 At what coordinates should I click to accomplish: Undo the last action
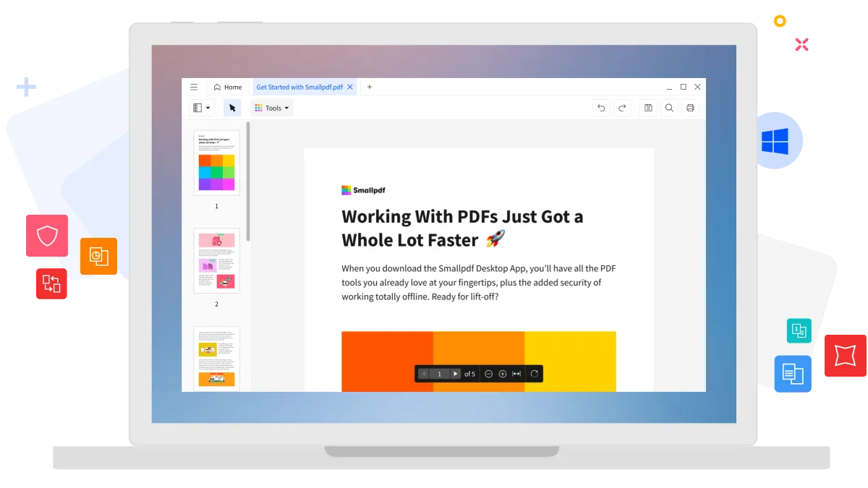(x=601, y=107)
